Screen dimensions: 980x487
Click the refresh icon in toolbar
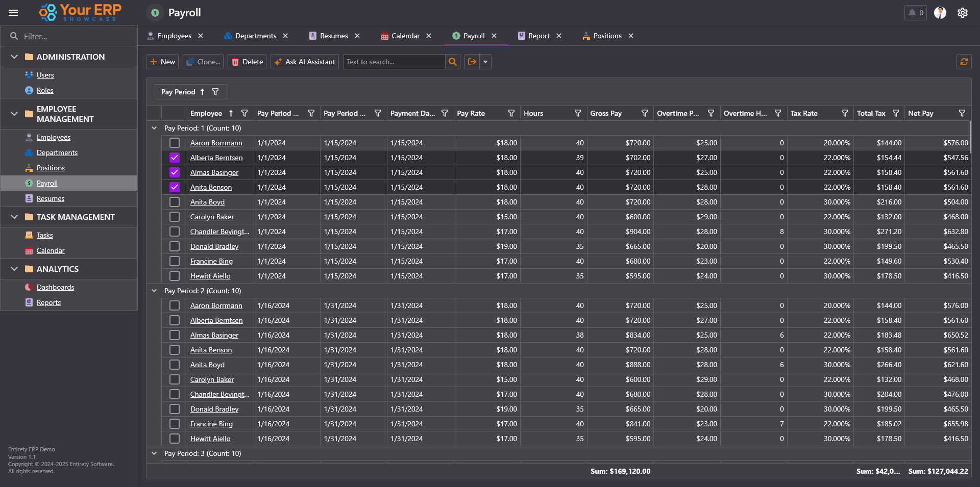[x=964, y=62]
